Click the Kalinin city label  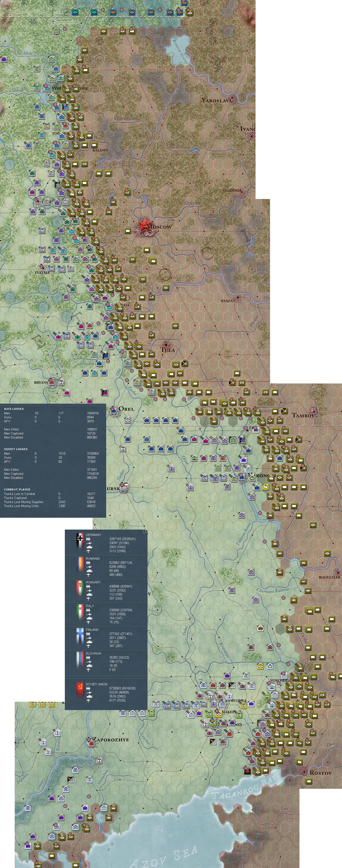point(100,150)
